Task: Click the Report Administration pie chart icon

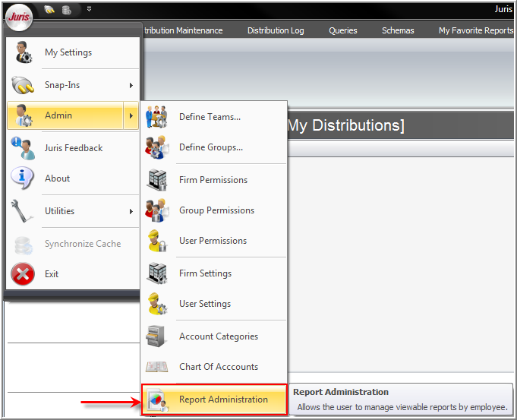Action: tap(157, 399)
